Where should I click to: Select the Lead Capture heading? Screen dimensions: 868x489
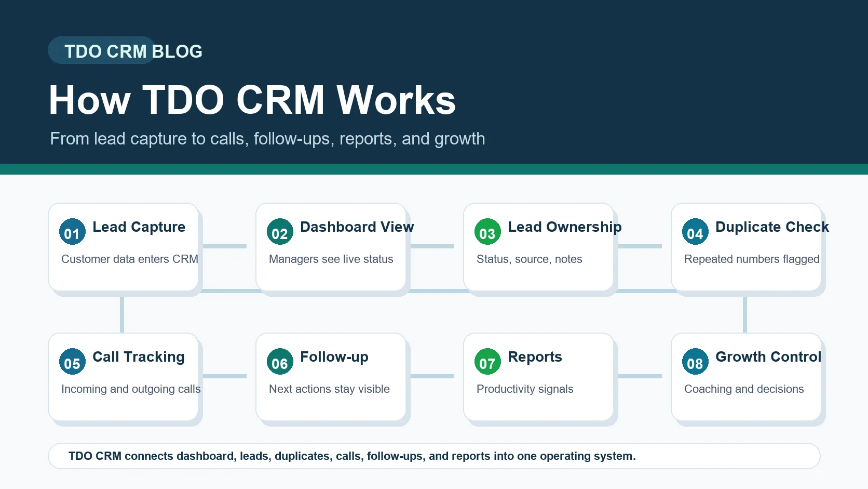(139, 227)
